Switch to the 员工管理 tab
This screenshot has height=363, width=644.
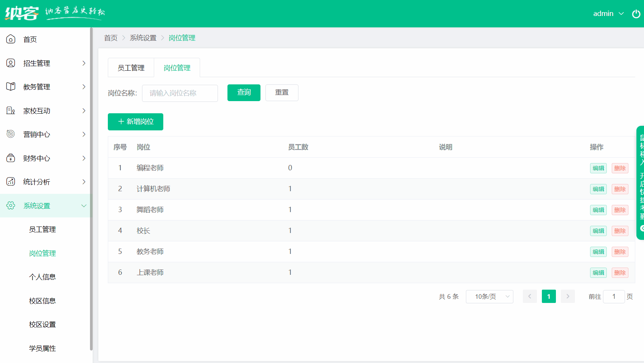pos(131,67)
